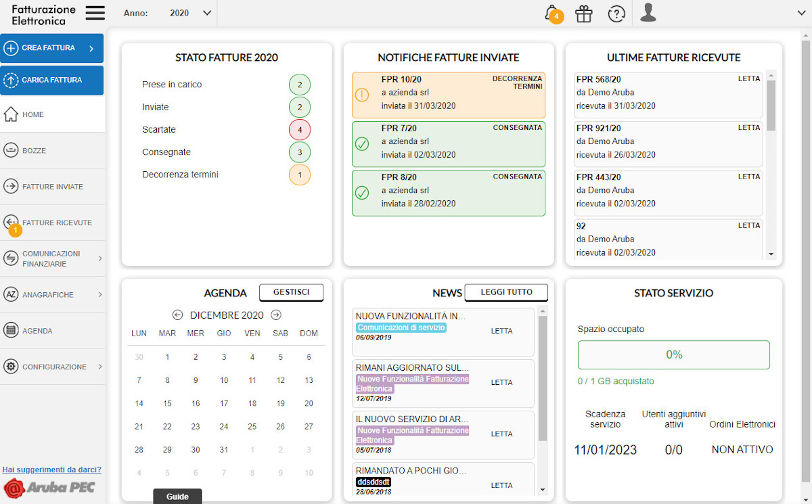
Task: Open Bozze in the sidebar
Action: click(52, 150)
